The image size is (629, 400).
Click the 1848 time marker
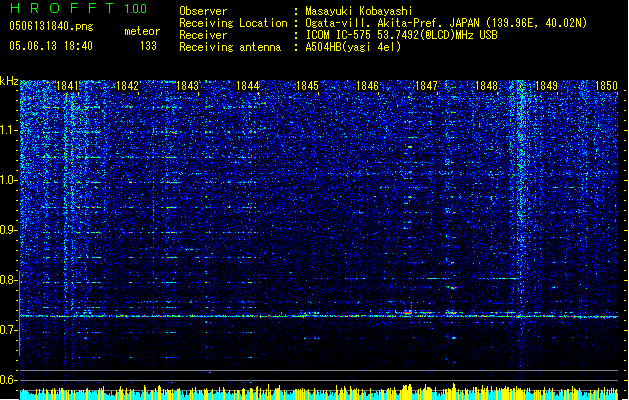coord(487,86)
